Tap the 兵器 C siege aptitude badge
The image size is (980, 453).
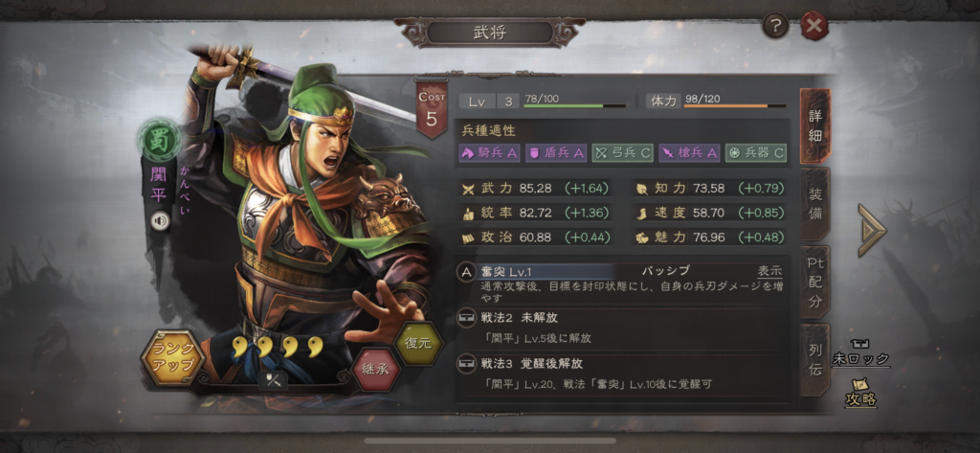pos(756,153)
